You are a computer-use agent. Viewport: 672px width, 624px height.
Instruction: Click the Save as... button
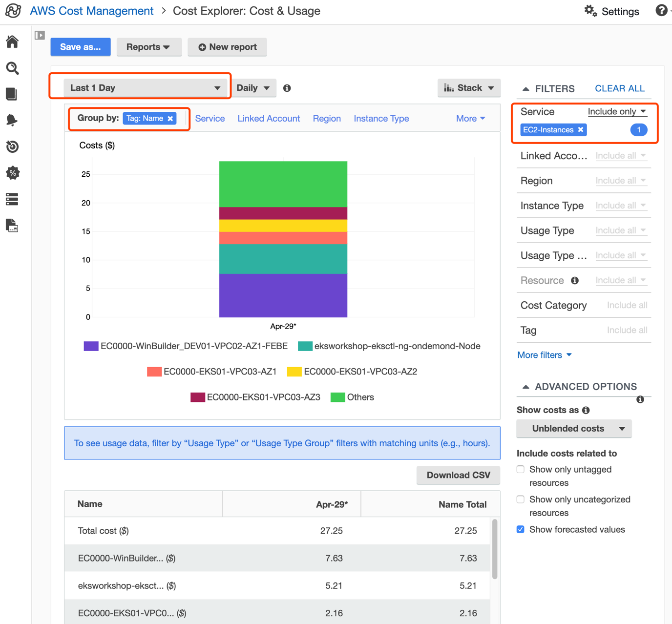[81, 47]
